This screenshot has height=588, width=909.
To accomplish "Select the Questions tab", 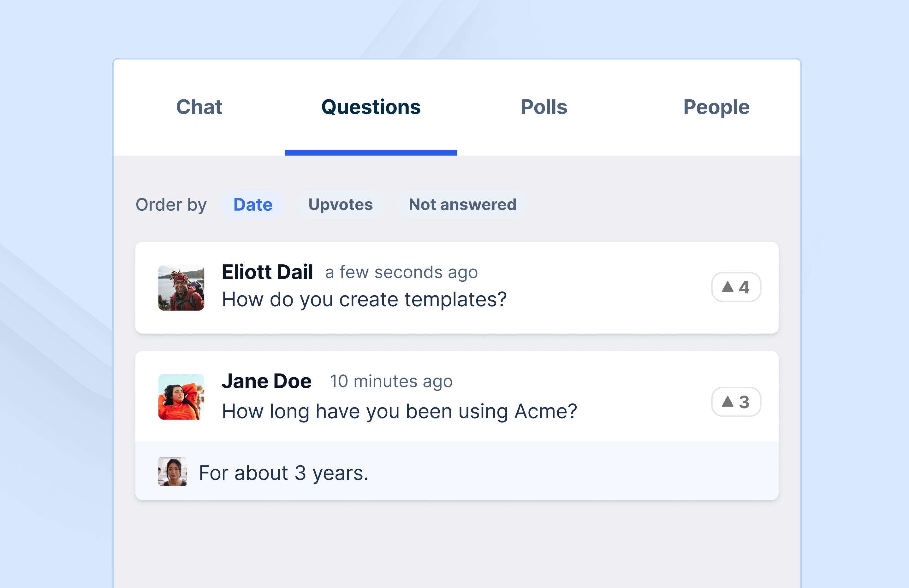I will [x=371, y=107].
